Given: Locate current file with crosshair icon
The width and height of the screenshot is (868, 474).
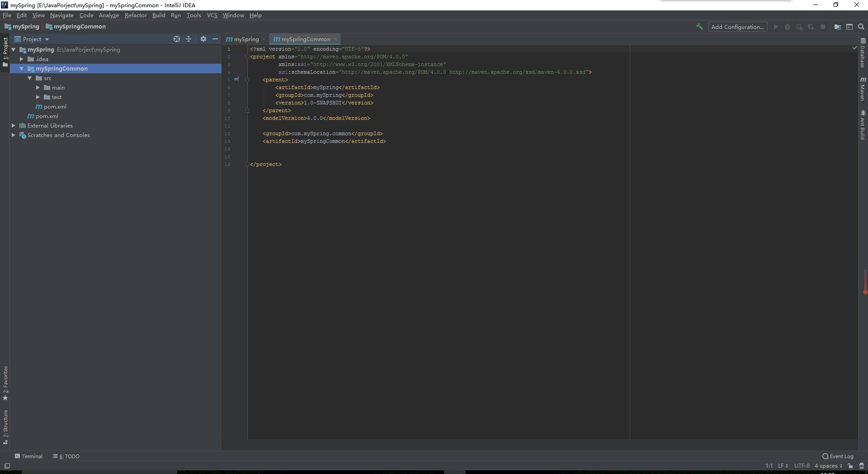Looking at the screenshot, I should (177, 39).
